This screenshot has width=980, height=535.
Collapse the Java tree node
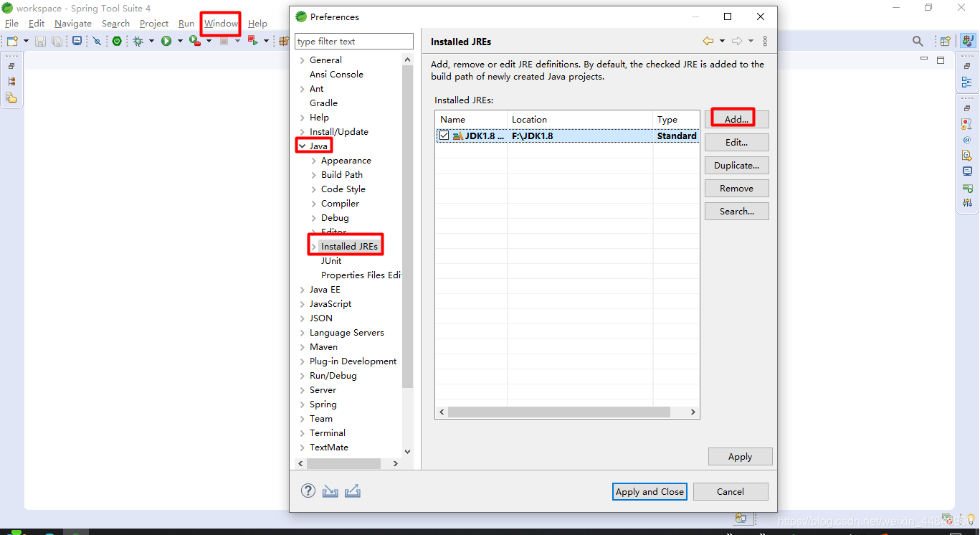coord(303,146)
